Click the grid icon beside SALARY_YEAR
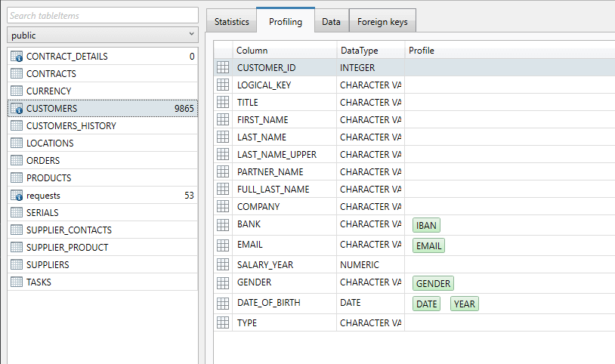 [x=223, y=265]
